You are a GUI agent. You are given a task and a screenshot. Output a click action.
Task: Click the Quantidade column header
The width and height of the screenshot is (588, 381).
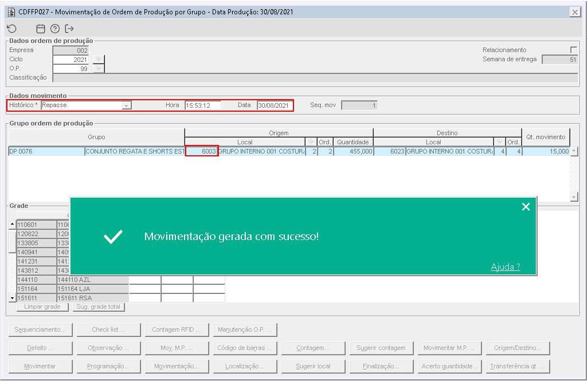[x=353, y=142]
